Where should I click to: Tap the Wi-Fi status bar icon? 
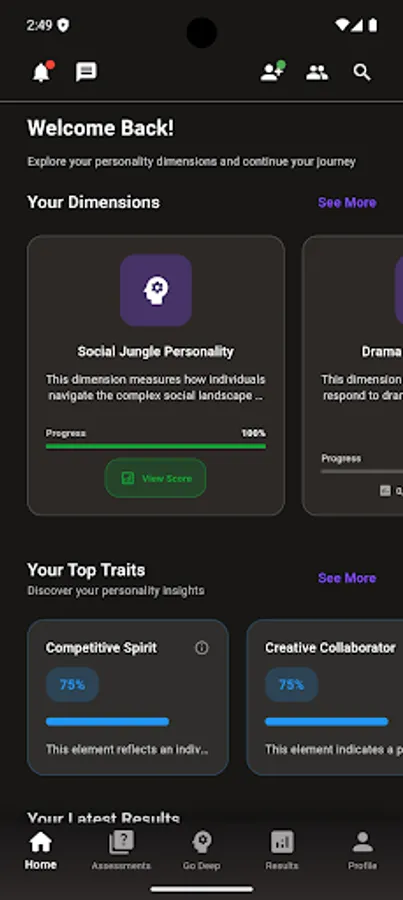click(x=342, y=25)
